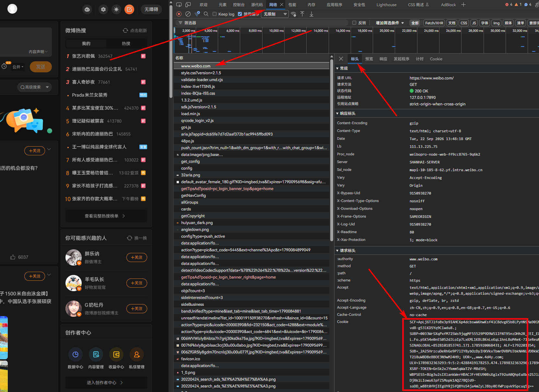The height and width of the screenshot is (392, 539).
Task: Close the request details pane
Action: click(x=341, y=59)
